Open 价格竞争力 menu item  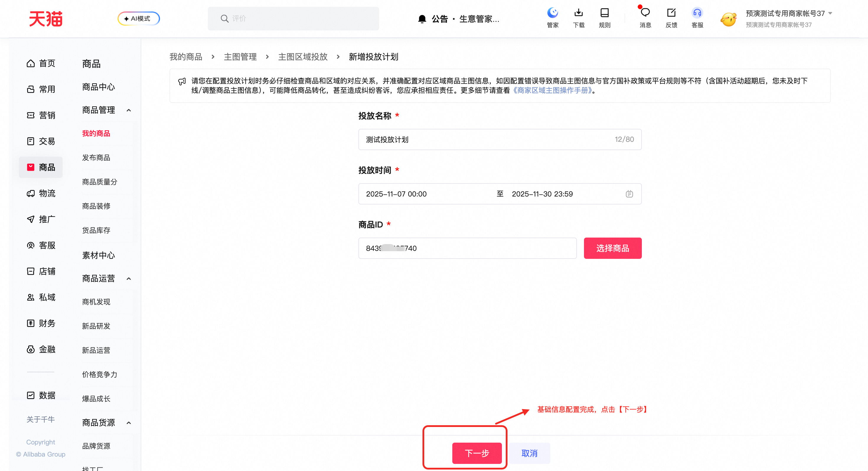pos(99,375)
